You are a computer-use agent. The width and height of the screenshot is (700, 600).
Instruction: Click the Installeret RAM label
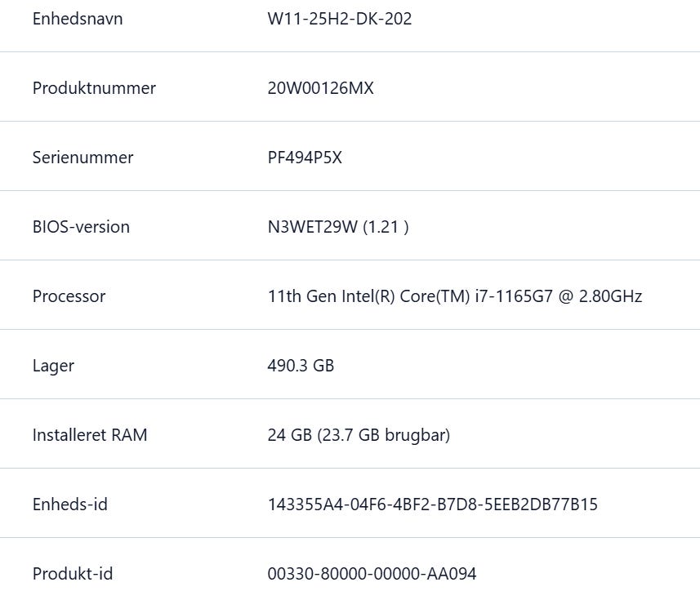(90, 435)
